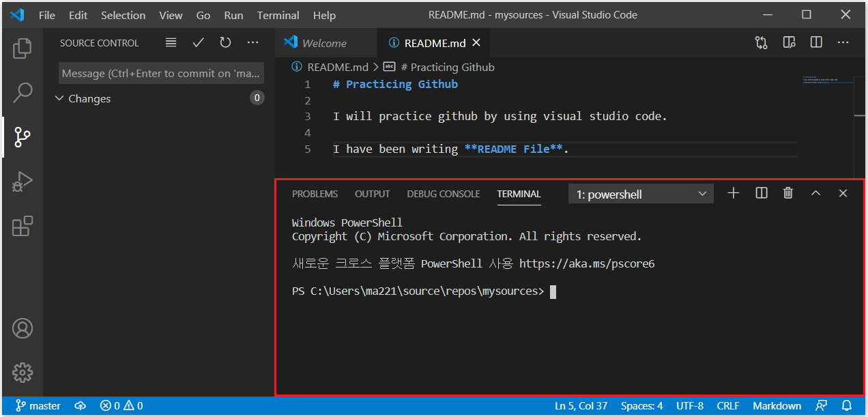Click the https://aka.ms/pscore6 link in terminal
The width and height of the screenshot is (868, 417).
coord(587,263)
